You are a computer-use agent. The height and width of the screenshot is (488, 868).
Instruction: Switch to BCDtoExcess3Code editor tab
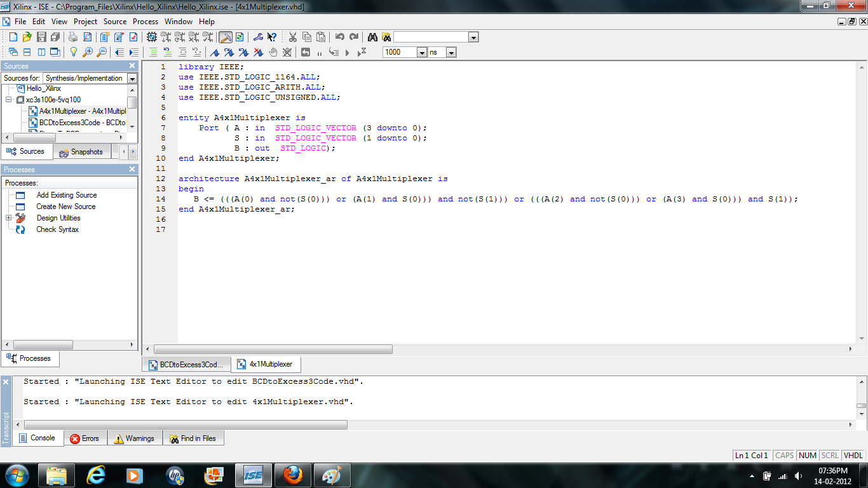186,365
